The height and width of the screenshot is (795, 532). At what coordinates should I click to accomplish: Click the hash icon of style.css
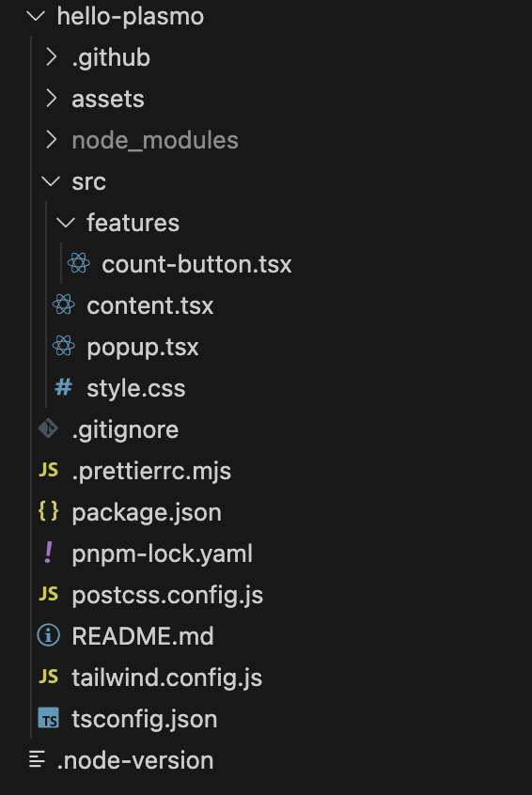(63, 388)
